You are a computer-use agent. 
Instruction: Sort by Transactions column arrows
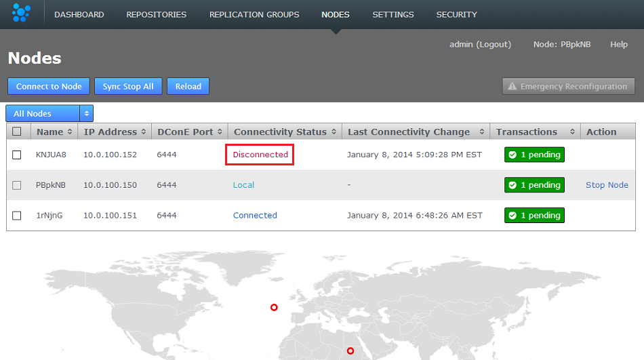[573, 132]
